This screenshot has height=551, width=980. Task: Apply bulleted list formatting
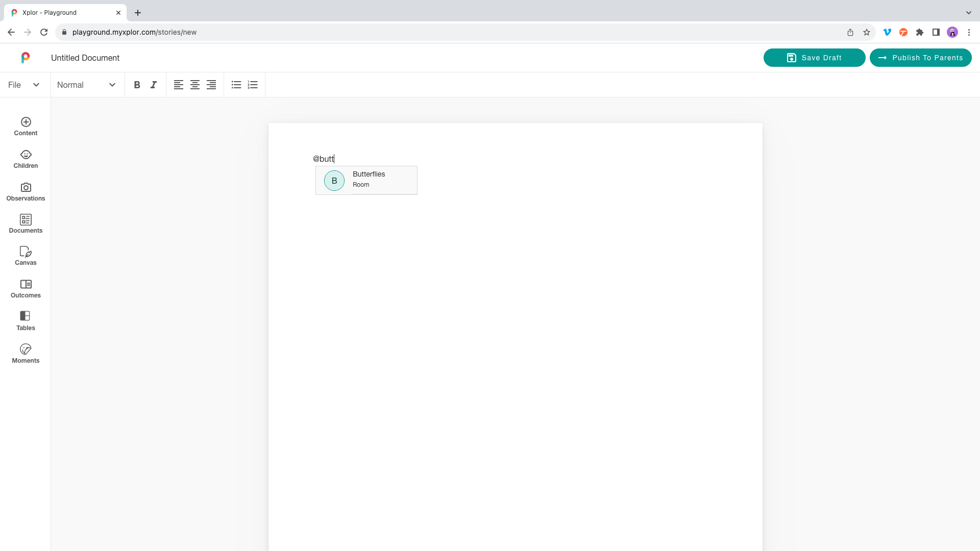(x=236, y=85)
